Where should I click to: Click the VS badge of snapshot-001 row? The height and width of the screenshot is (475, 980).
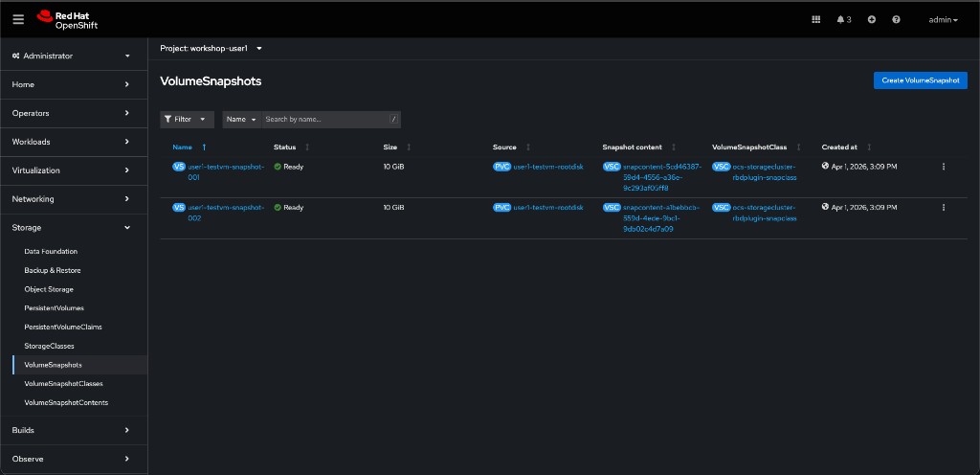tap(179, 167)
